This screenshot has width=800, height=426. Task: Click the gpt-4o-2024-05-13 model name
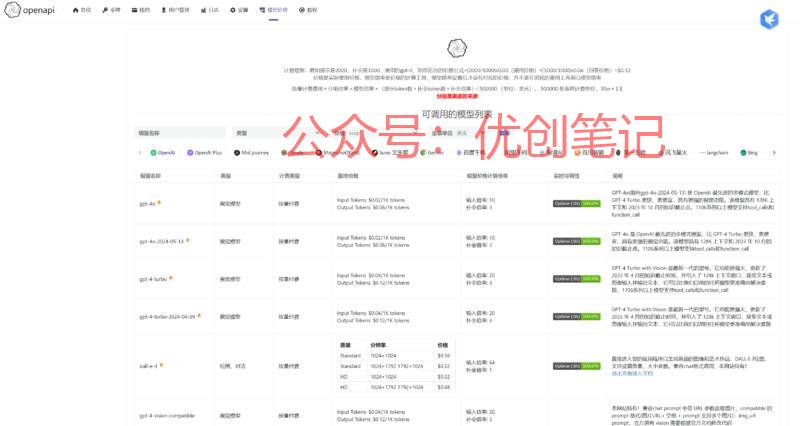click(x=161, y=241)
